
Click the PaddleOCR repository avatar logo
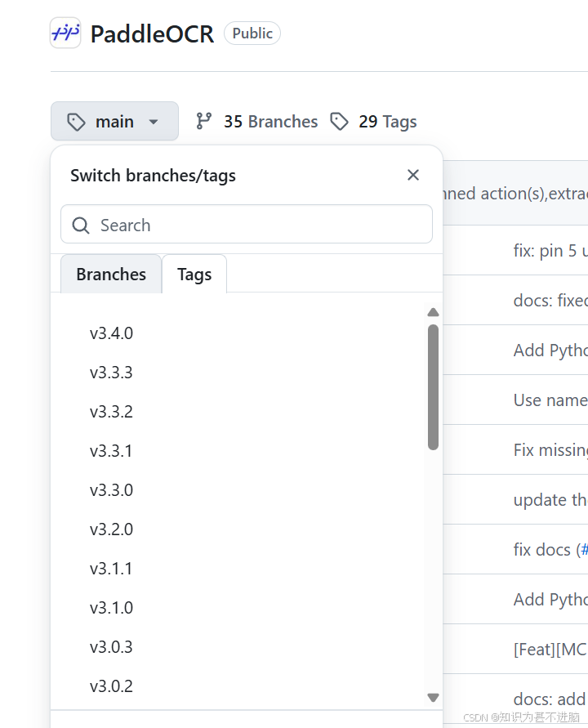[x=65, y=33]
